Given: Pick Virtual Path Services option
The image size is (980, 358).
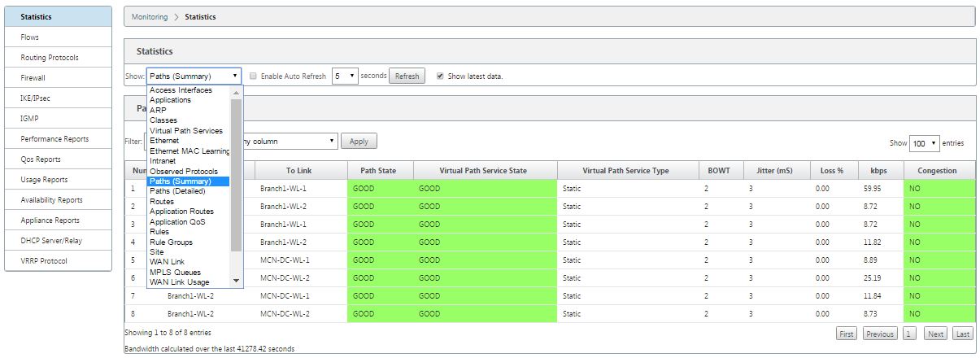Looking at the screenshot, I should [x=189, y=130].
